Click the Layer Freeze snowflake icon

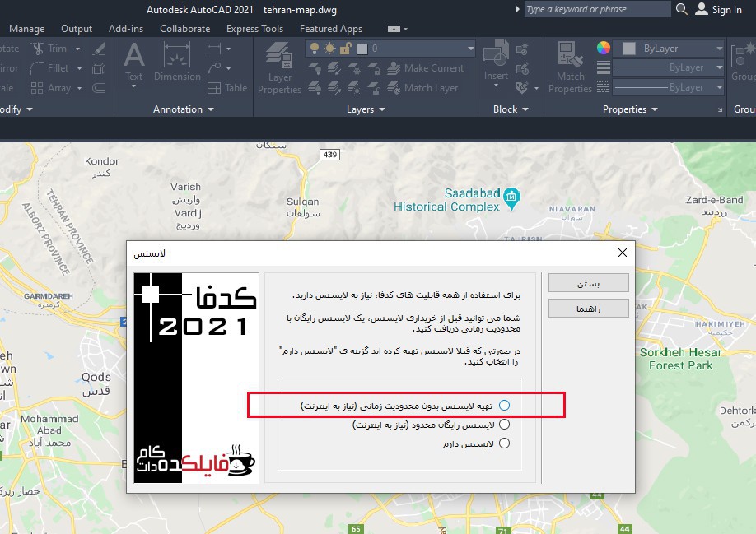click(x=354, y=68)
